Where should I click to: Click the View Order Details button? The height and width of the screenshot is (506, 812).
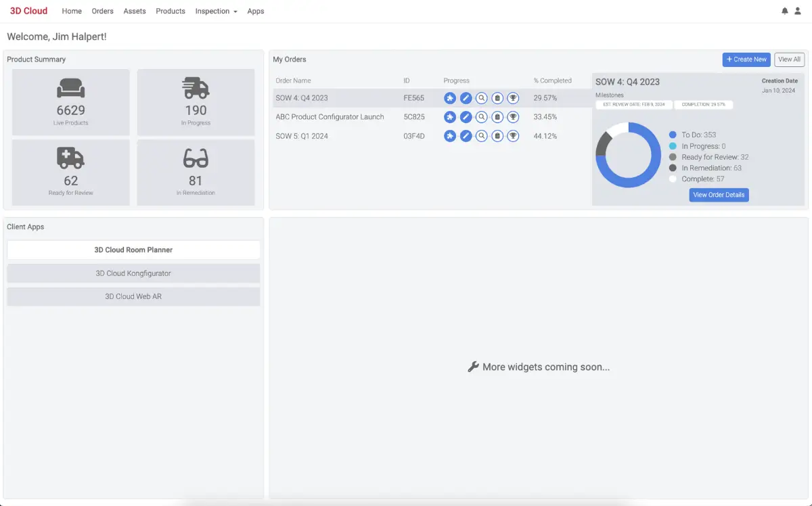tap(719, 195)
